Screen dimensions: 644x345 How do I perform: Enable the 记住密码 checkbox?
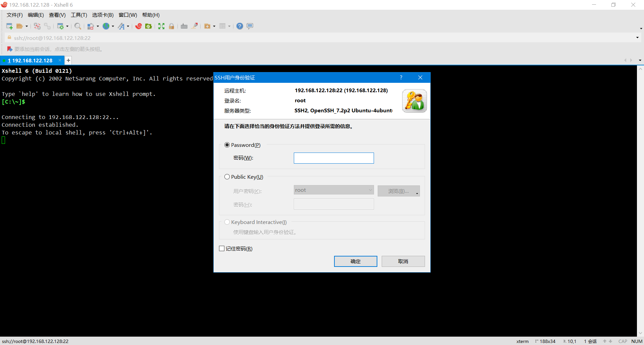click(222, 248)
